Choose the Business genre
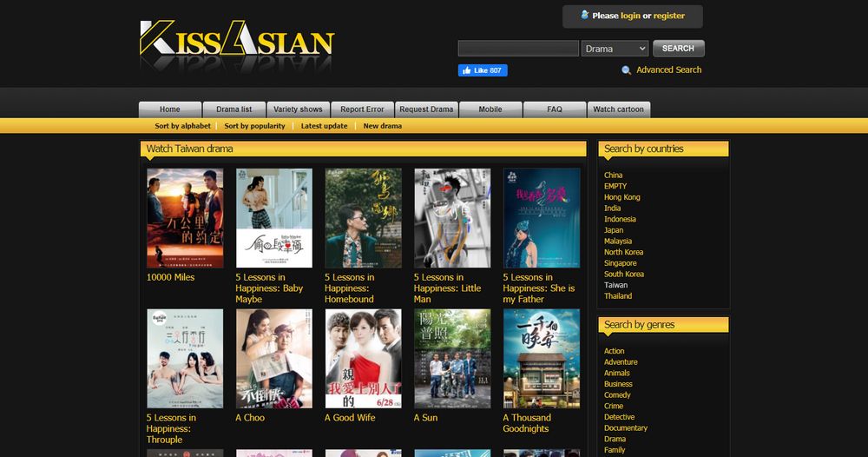The width and height of the screenshot is (868, 457). pos(618,384)
